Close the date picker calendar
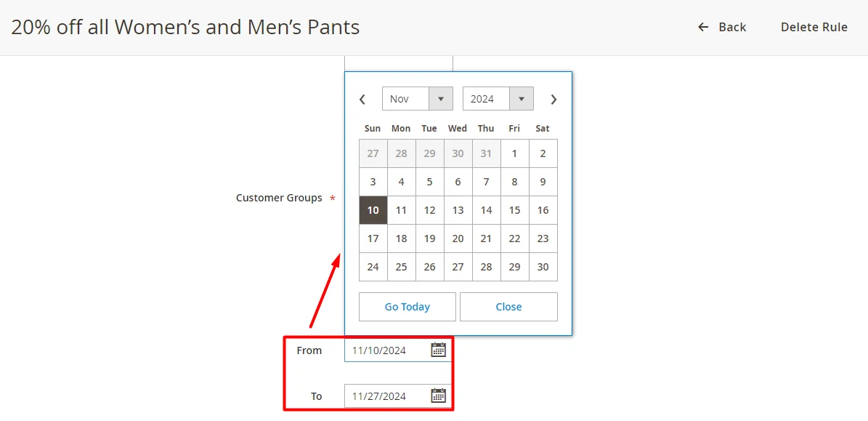Image resolution: width=868 pixels, height=421 pixels. [508, 307]
